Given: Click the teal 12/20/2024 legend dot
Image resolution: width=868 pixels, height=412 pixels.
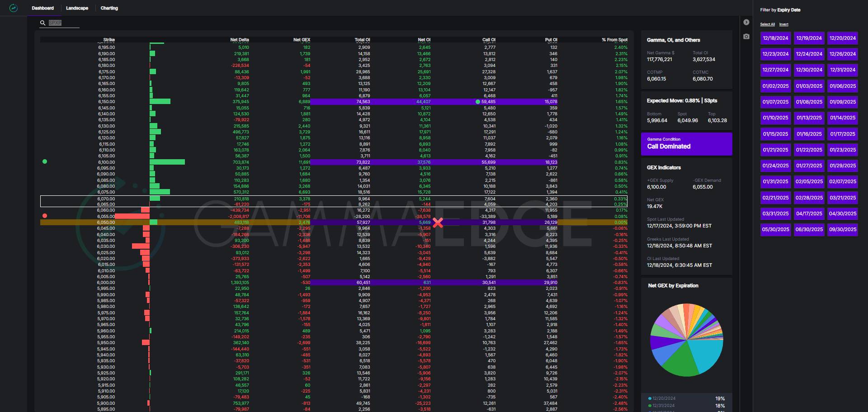Looking at the screenshot, I should coord(650,398).
